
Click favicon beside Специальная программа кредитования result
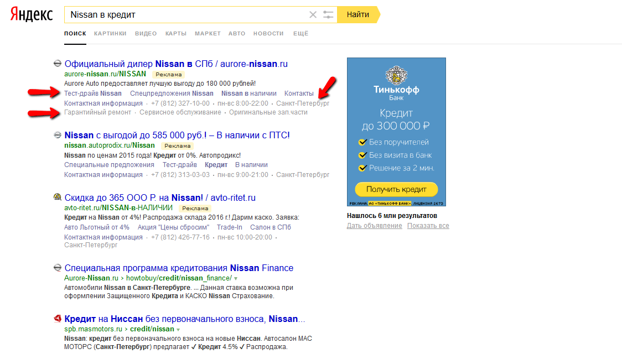[58, 268]
